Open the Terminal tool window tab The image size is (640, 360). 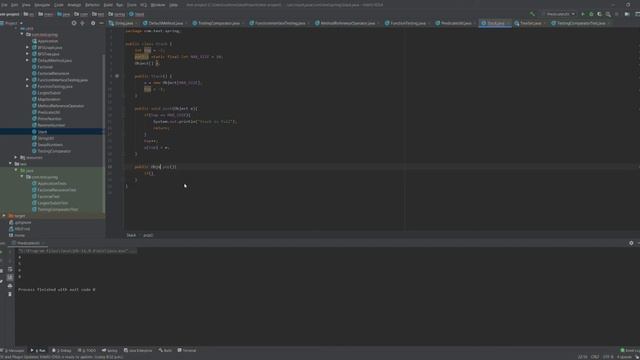point(187,350)
